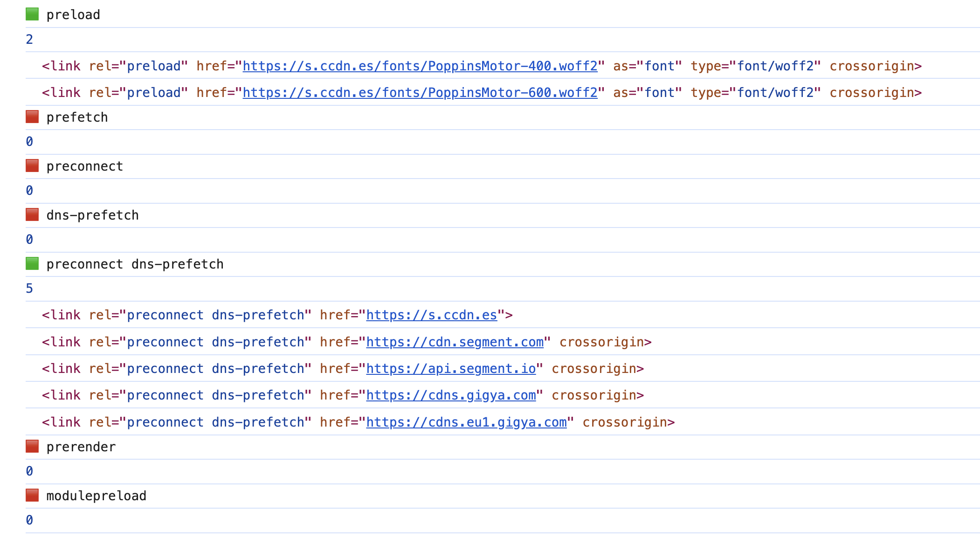Click the red square beside dns-prefetch
Image resolution: width=980 pixels, height=538 pixels.
tap(32, 215)
